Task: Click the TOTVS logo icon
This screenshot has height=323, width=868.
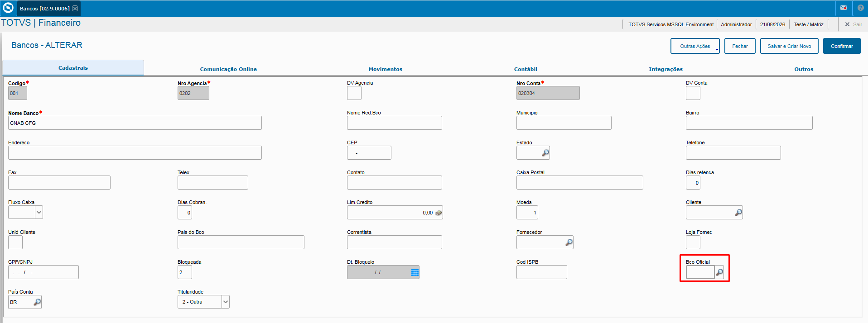Action: 8,8
